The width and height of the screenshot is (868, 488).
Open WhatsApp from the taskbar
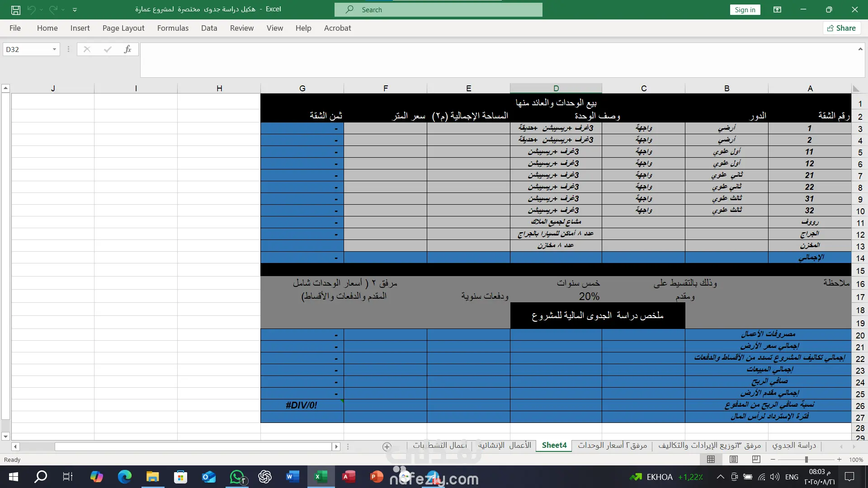point(237,477)
